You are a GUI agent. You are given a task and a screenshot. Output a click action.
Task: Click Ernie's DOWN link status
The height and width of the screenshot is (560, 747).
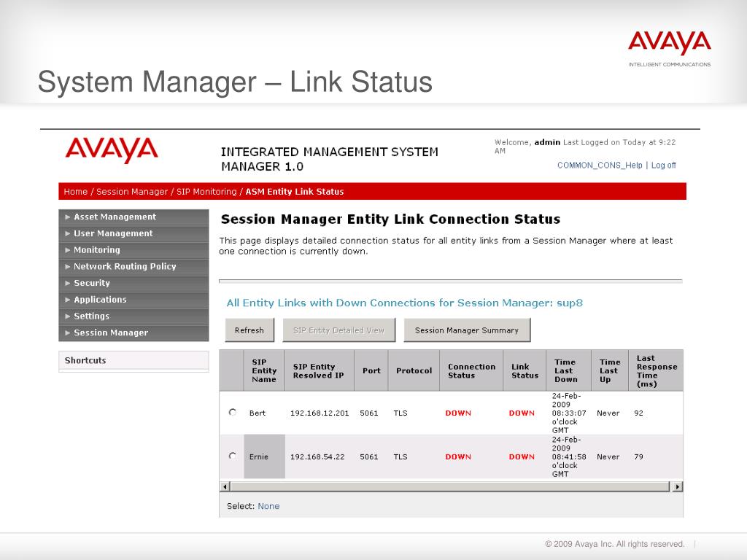(522, 456)
